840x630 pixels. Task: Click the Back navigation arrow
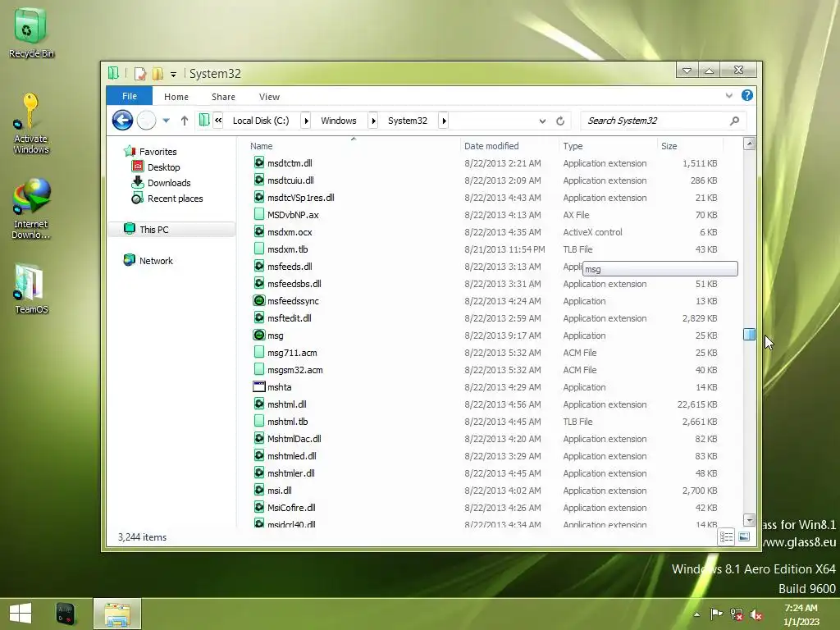[x=122, y=120]
